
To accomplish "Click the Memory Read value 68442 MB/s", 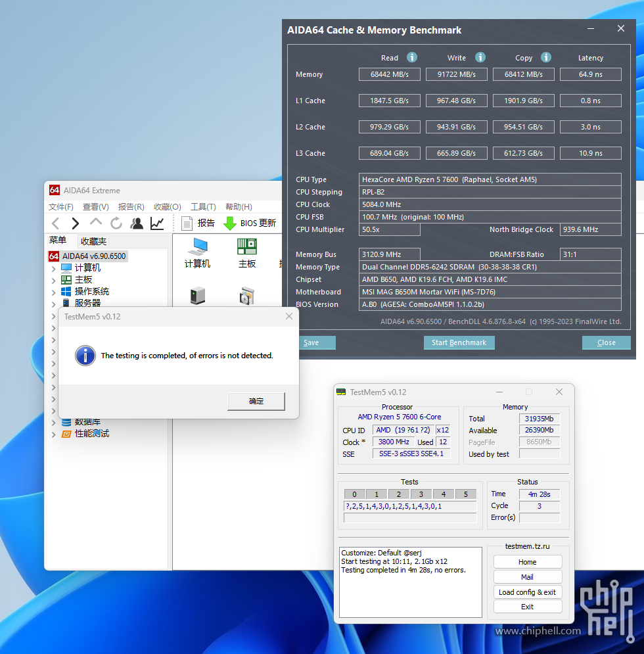I will (390, 74).
